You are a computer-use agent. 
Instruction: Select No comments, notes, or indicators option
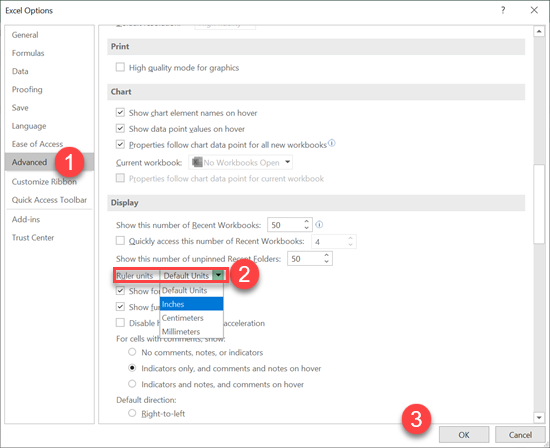point(132,352)
